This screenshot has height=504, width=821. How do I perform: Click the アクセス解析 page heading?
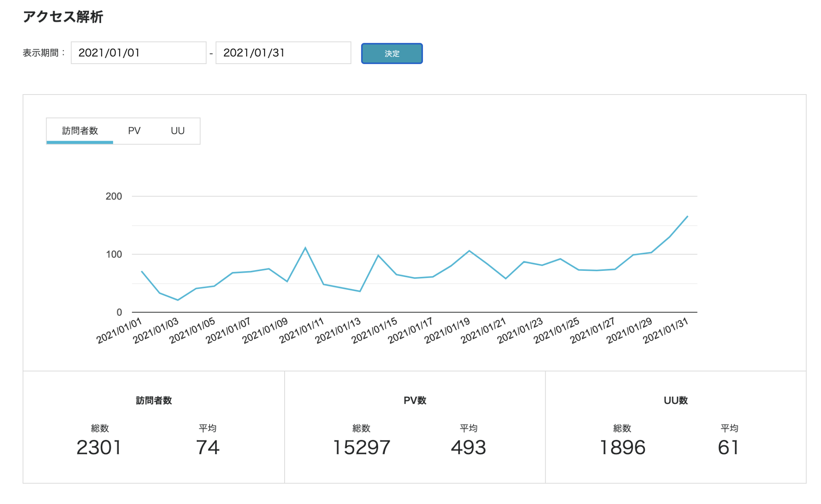[63, 17]
